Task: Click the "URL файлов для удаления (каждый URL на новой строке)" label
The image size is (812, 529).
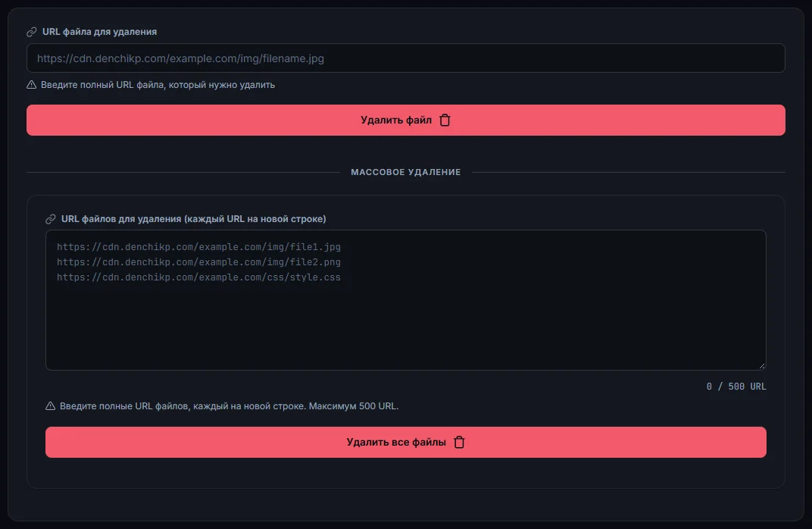Action: (194, 218)
